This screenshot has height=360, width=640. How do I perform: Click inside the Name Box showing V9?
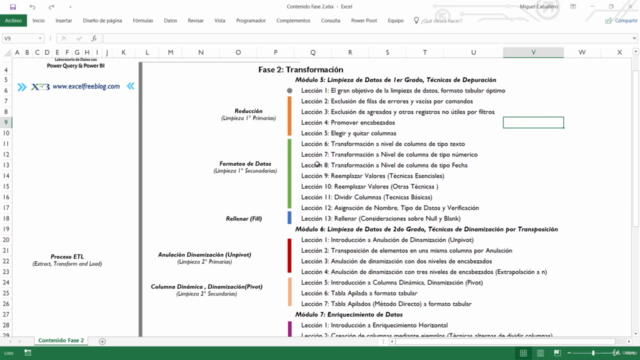coord(20,38)
